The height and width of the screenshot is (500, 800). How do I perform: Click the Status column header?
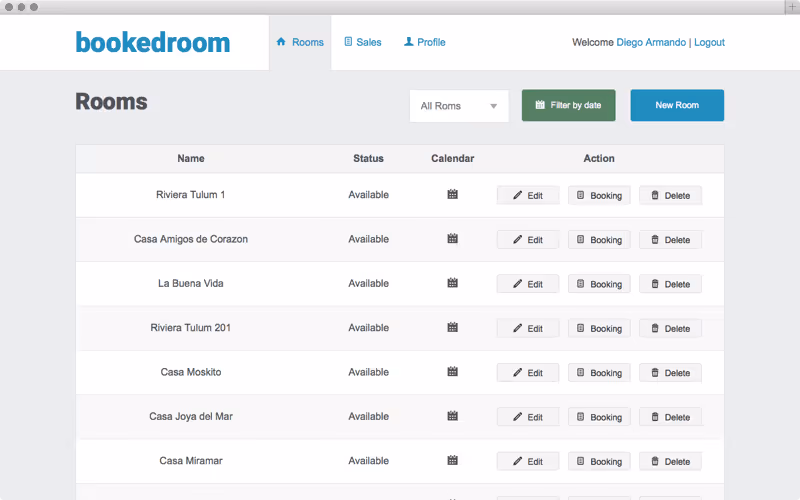pyautogui.click(x=368, y=158)
